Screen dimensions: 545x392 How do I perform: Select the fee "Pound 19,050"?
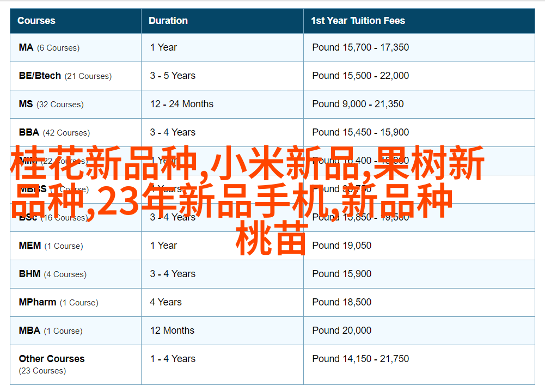click(342, 246)
